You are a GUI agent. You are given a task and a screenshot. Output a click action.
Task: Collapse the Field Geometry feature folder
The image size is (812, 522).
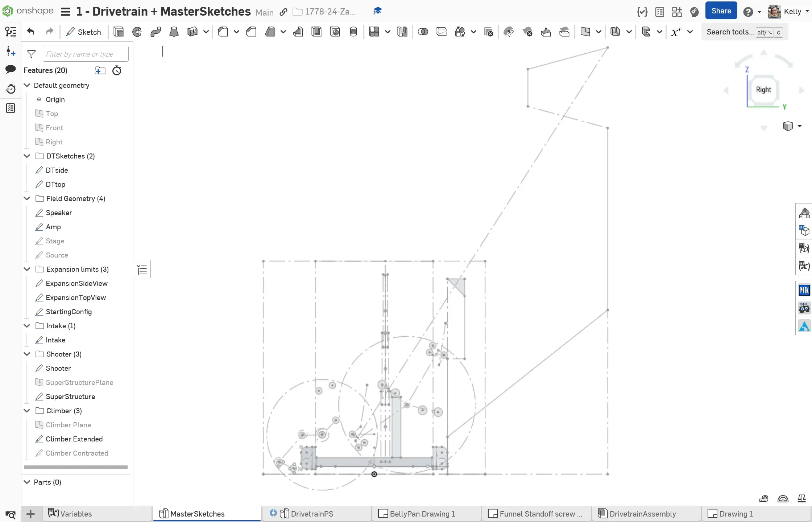coord(27,198)
